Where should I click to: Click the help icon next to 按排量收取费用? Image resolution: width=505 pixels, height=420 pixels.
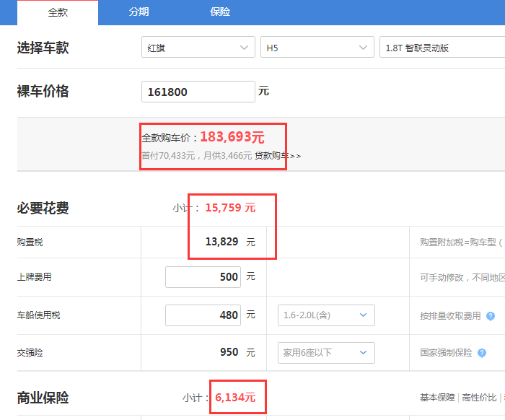[491, 316]
